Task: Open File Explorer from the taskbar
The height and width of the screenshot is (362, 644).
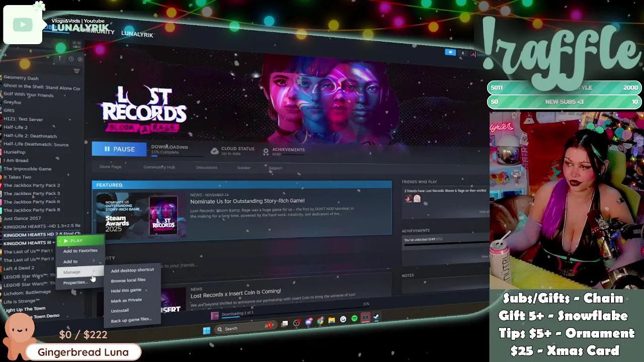Action: [332, 320]
